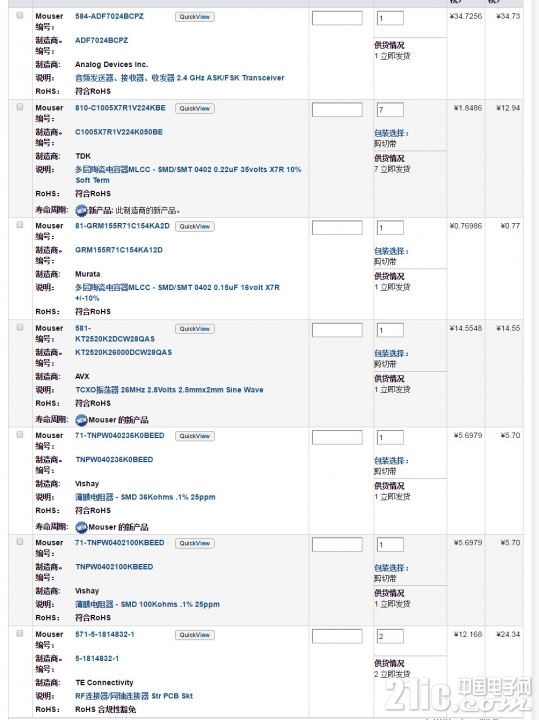Open QuickView for the TDK capacitor
The image size is (539, 720).
click(x=195, y=109)
